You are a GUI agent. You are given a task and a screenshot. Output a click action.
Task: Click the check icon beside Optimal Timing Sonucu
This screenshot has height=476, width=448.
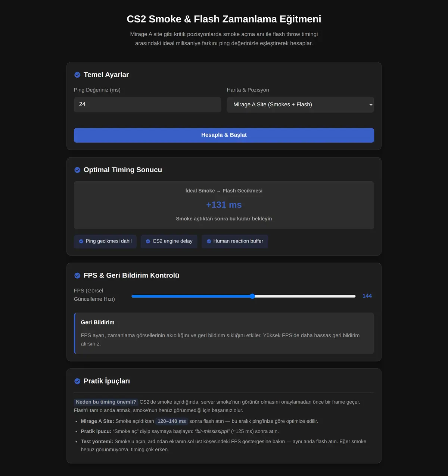point(77,170)
